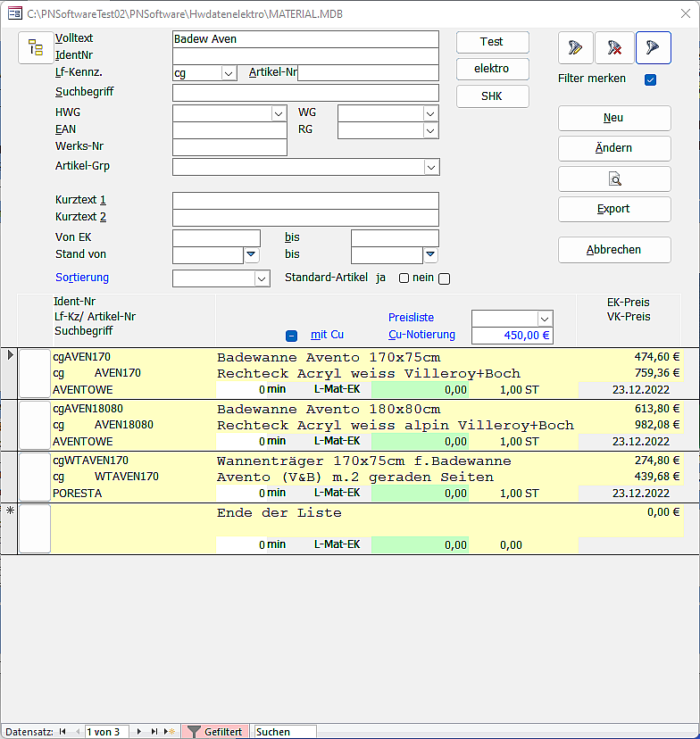Click the Neu button

point(614,118)
